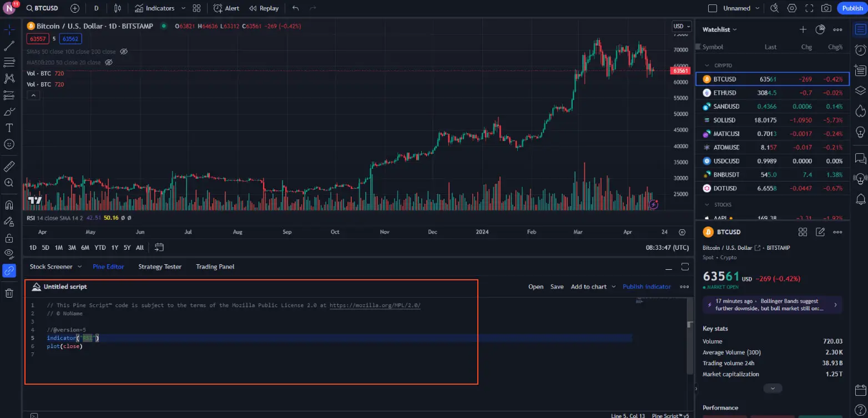Open the layout setup grid icon
This screenshot has width=868, height=418.
click(196, 8)
